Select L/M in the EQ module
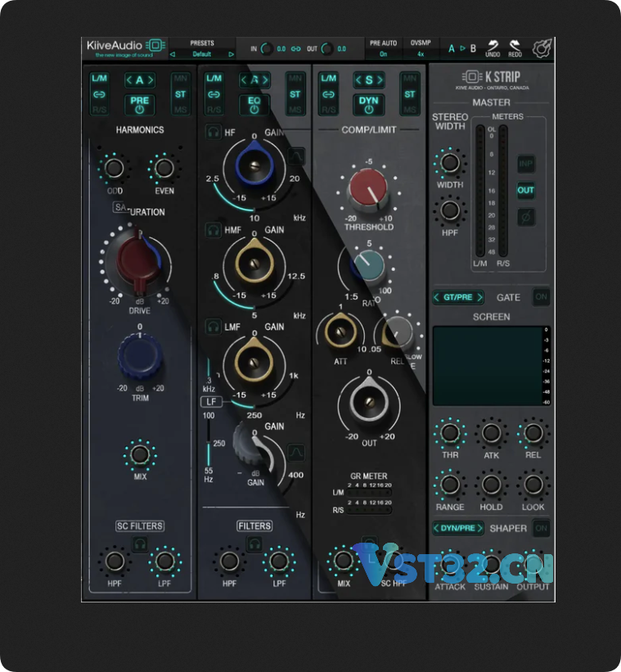This screenshot has width=621, height=672. pyautogui.click(x=214, y=79)
